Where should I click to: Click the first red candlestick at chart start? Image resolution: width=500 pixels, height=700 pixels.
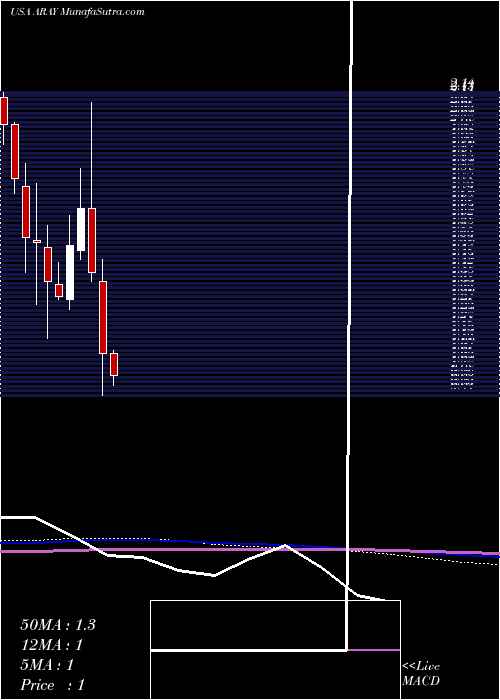(x=4, y=111)
